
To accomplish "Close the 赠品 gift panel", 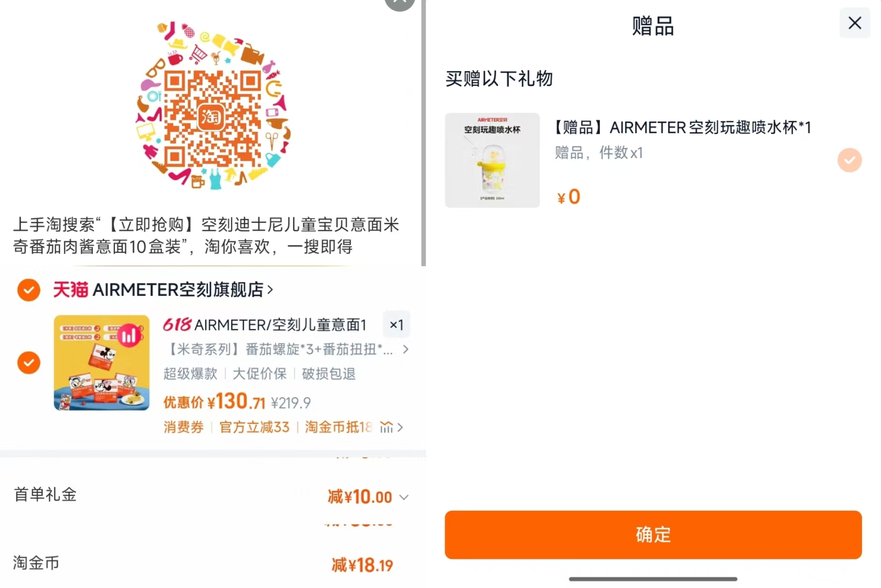I will pyautogui.click(x=854, y=23).
